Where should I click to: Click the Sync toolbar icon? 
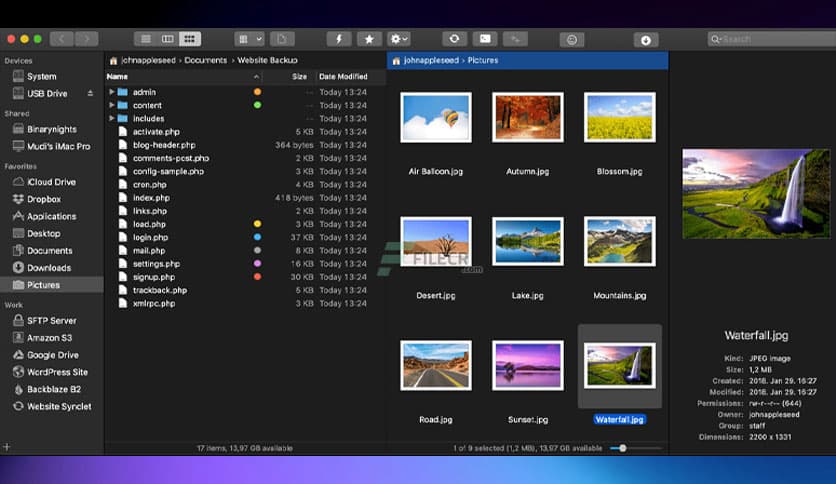pos(455,39)
